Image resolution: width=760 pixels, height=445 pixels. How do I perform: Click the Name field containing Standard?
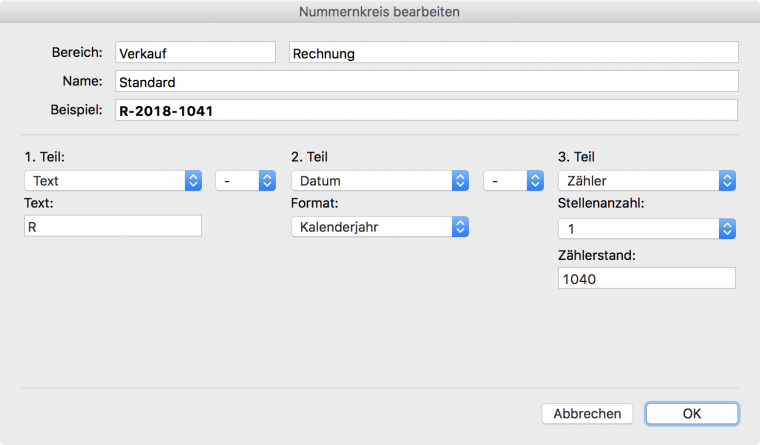427,81
